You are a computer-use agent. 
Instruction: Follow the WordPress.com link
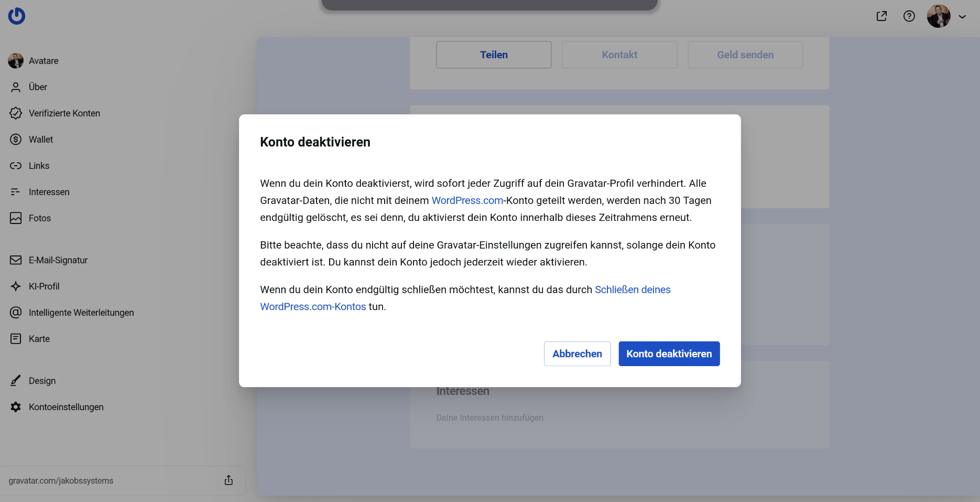coord(467,200)
